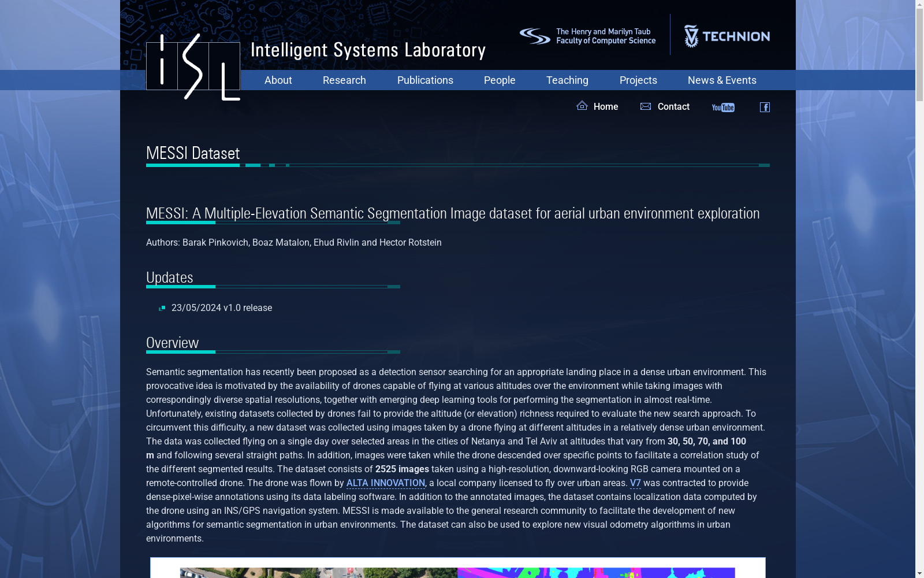This screenshot has height=578, width=924.
Task: Open the News & Events menu
Action: pos(722,80)
